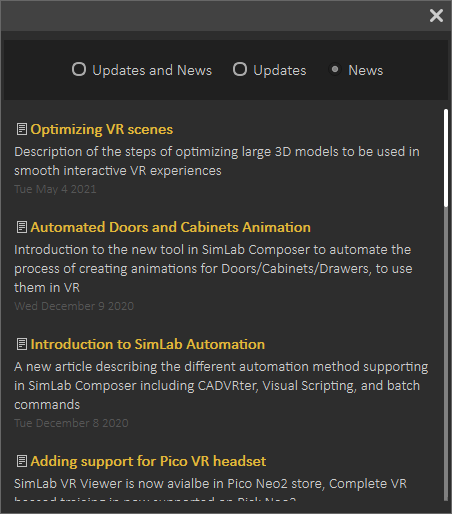Choose the Updates radio option

click(240, 69)
